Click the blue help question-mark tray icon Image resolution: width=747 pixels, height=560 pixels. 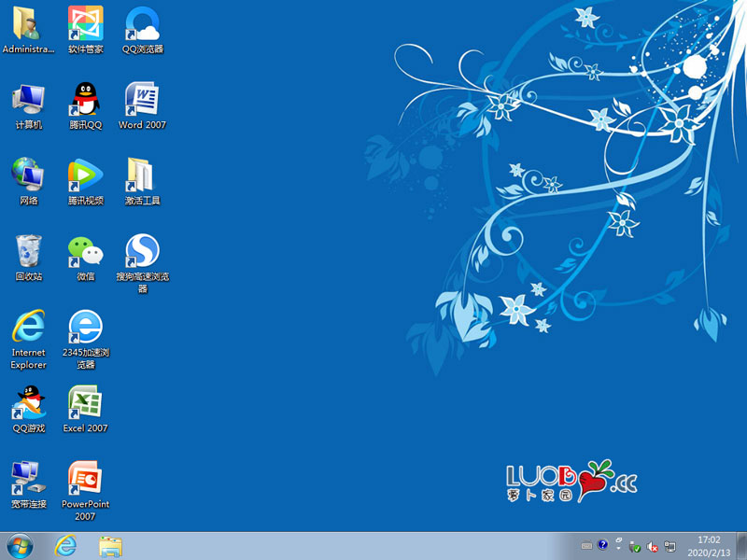(602, 544)
